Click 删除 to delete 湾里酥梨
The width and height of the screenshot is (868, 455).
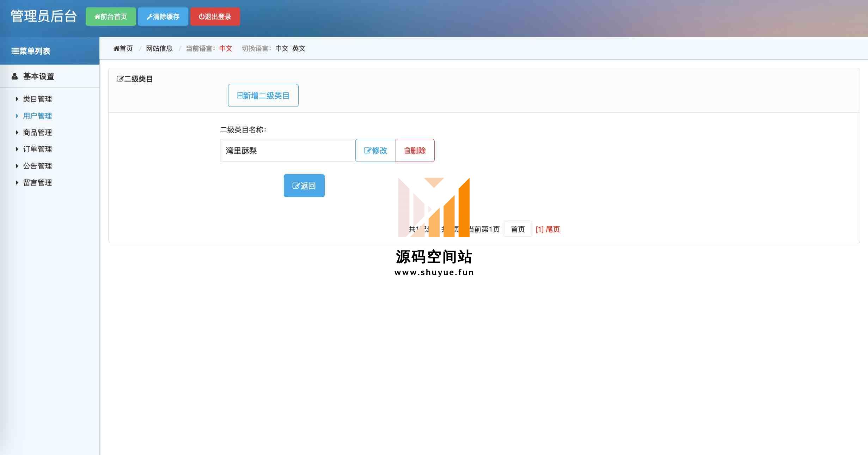415,151
